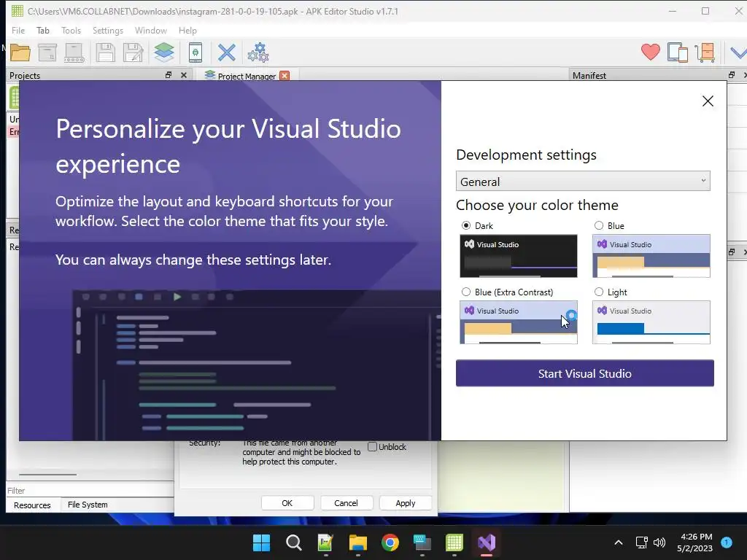The width and height of the screenshot is (747, 560).
Task: Select Blue (Extra Contrast) theme radio
Action: tap(466, 292)
